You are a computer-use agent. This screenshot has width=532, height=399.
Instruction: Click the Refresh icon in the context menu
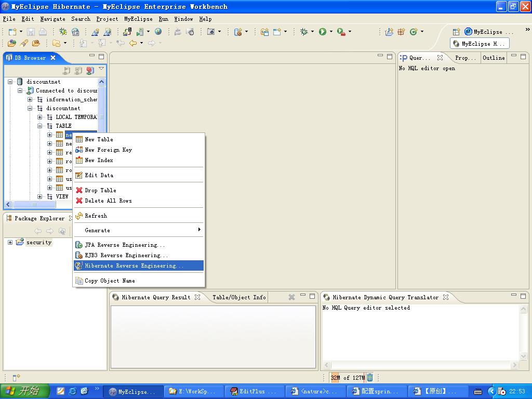coord(79,215)
